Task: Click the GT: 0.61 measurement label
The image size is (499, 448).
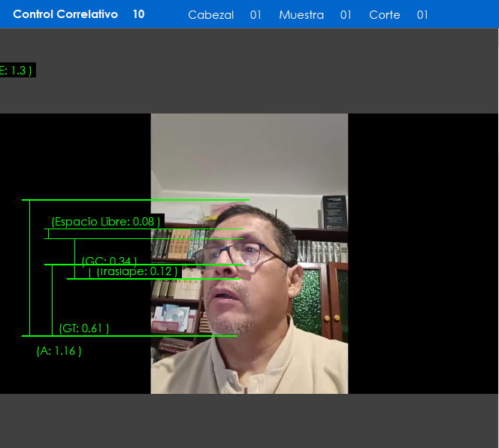Action: tap(84, 328)
